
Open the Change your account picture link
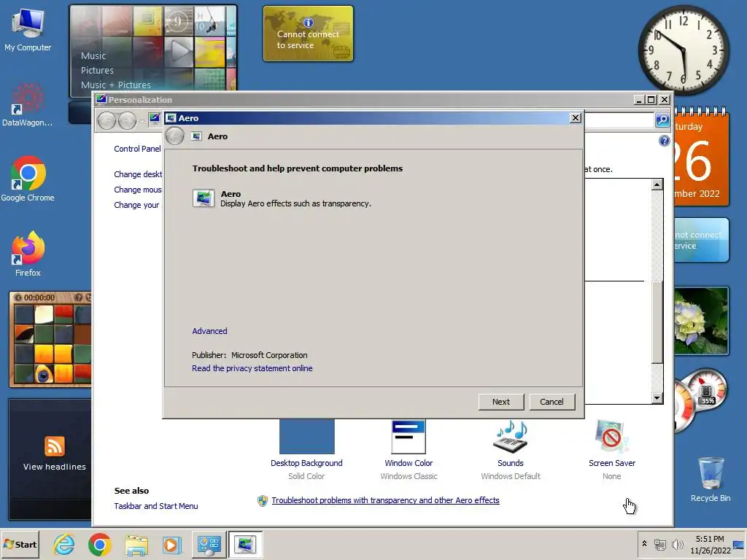pos(136,205)
